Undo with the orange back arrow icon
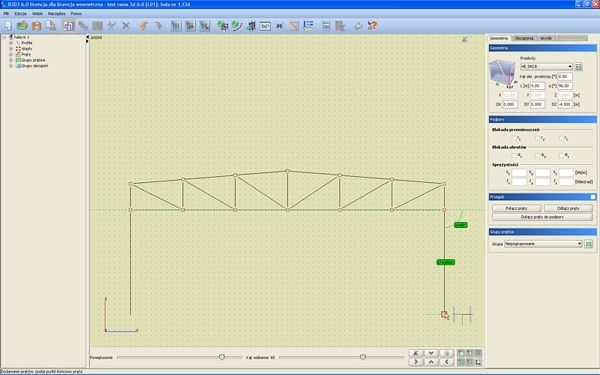 144,26
